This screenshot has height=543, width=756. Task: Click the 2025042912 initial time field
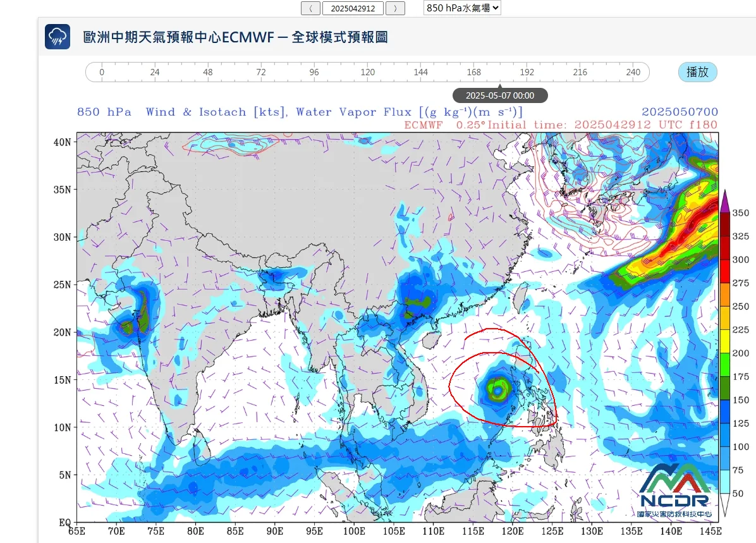coord(353,8)
